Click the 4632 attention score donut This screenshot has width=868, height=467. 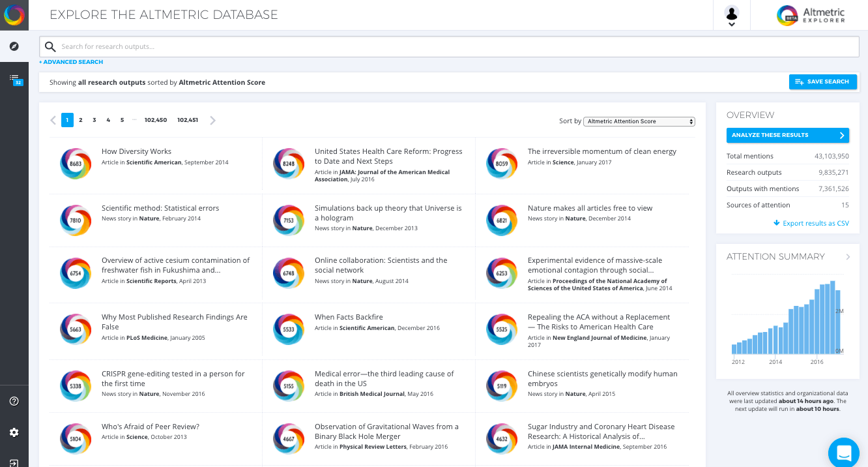502,439
